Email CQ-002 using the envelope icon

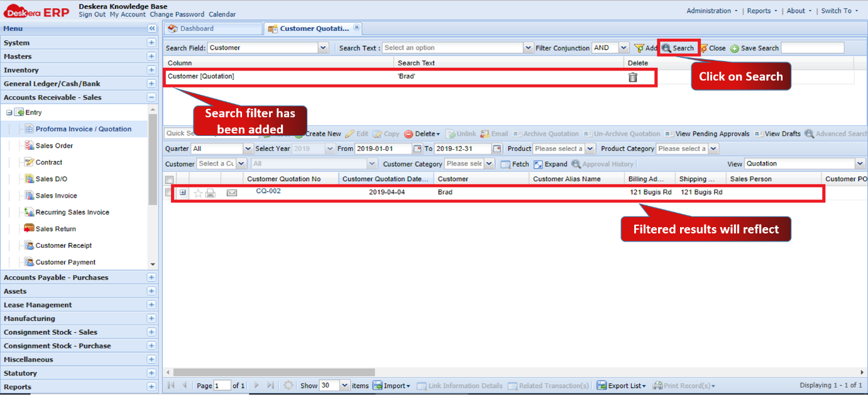coord(232,193)
